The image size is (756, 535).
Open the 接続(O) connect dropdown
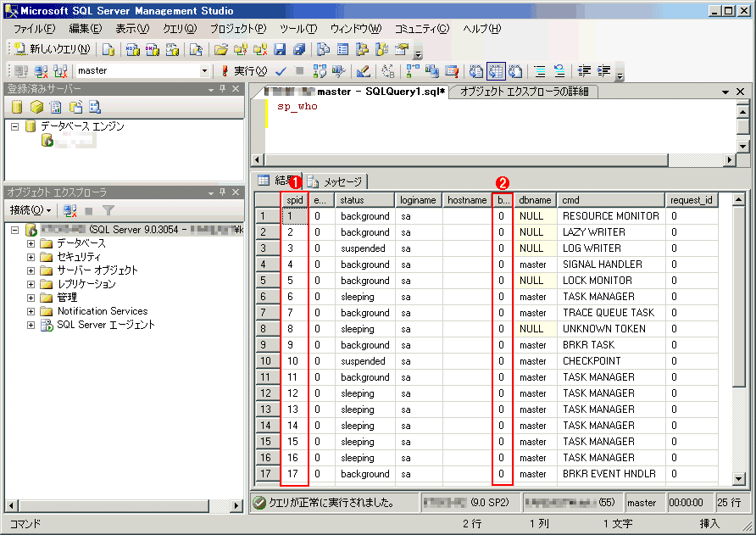31,210
